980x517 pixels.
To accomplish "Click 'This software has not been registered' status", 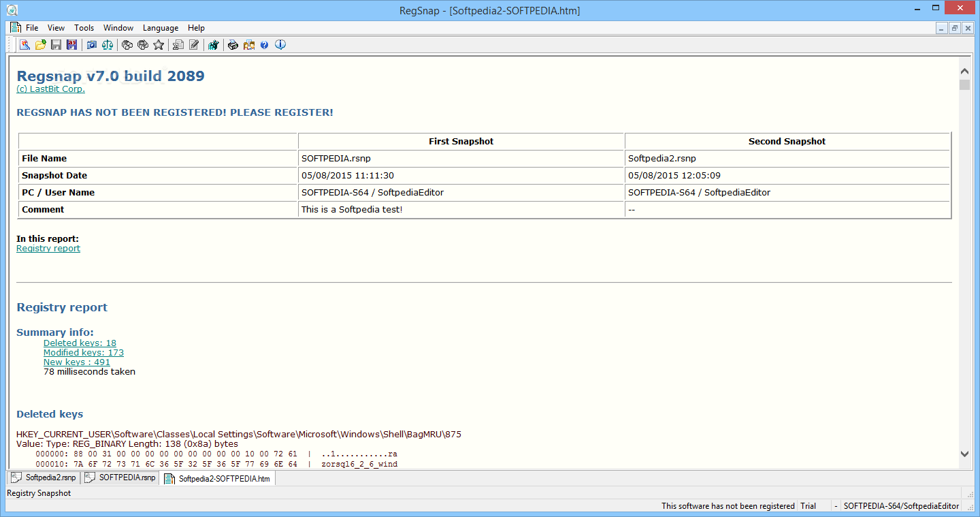I will point(728,506).
